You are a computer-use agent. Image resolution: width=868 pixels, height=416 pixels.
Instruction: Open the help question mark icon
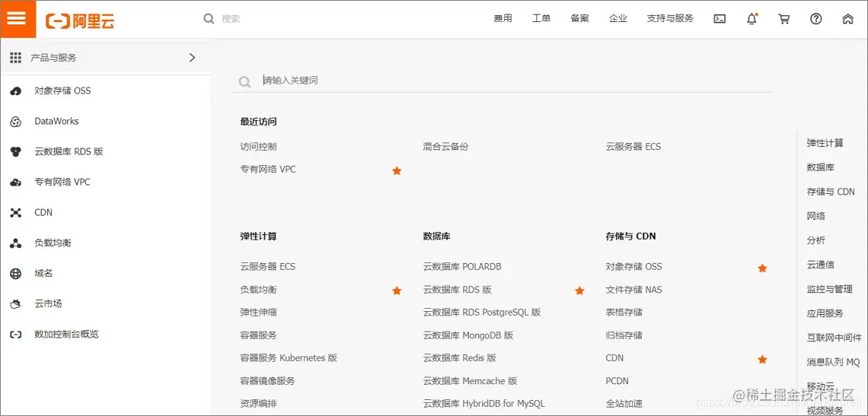[816, 19]
